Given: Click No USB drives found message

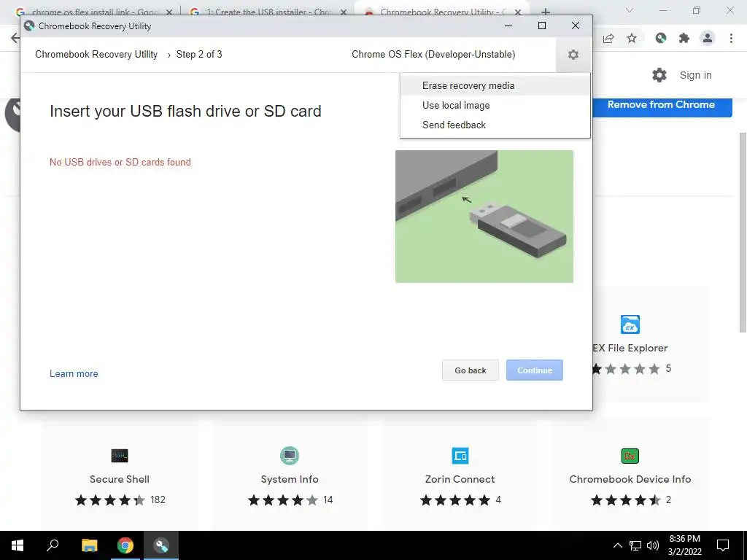Looking at the screenshot, I should (120, 163).
